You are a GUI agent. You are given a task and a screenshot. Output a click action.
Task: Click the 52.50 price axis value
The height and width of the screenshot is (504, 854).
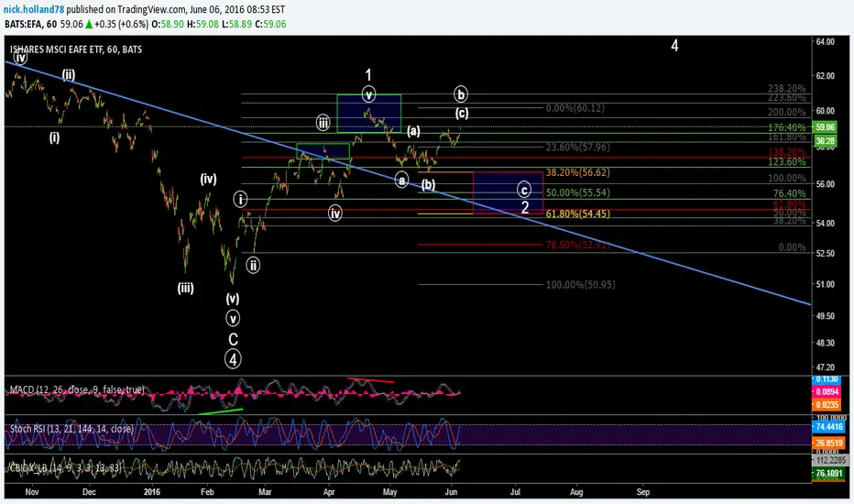click(825, 253)
